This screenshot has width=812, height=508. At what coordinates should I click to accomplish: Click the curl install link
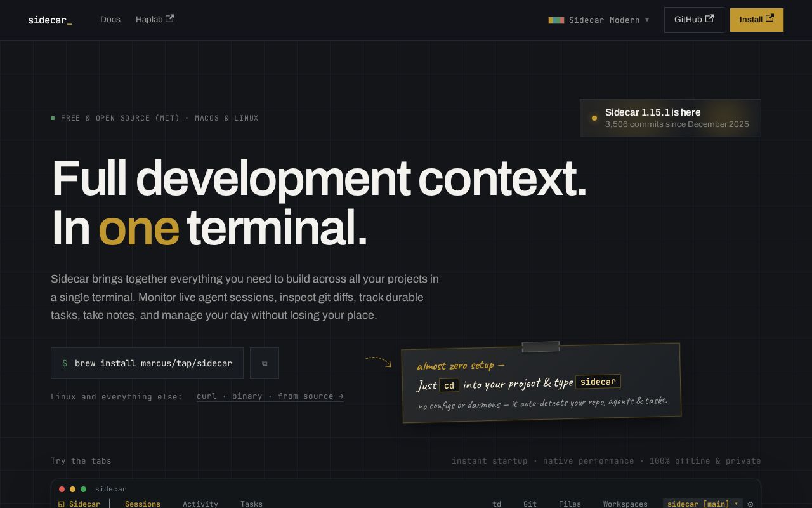tap(207, 396)
